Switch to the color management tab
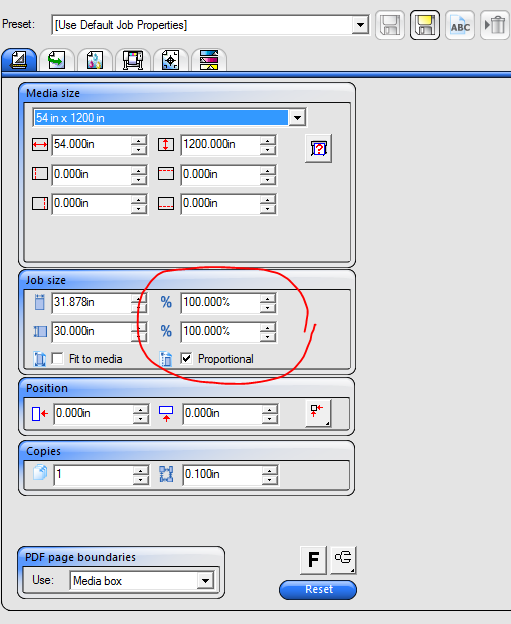The height and width of the screenshot is (624, 511). click(x=95, y=60)
